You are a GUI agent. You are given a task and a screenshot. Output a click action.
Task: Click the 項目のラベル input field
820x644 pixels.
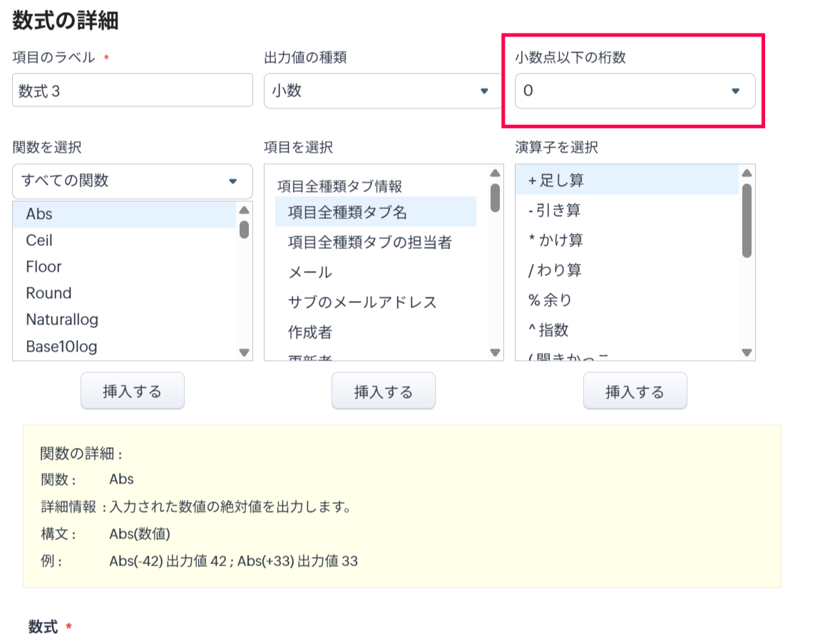(132, 91)
